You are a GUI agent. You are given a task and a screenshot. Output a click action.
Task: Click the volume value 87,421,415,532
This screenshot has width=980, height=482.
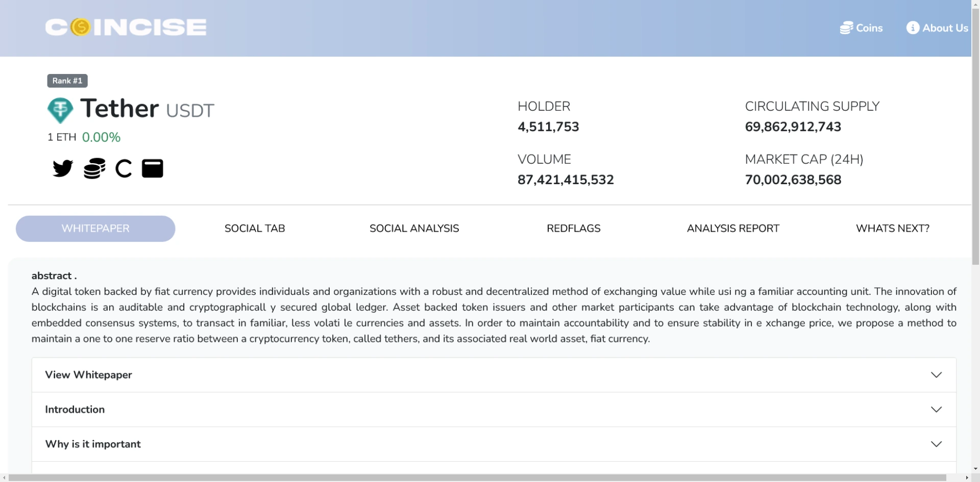coord(566,180)
